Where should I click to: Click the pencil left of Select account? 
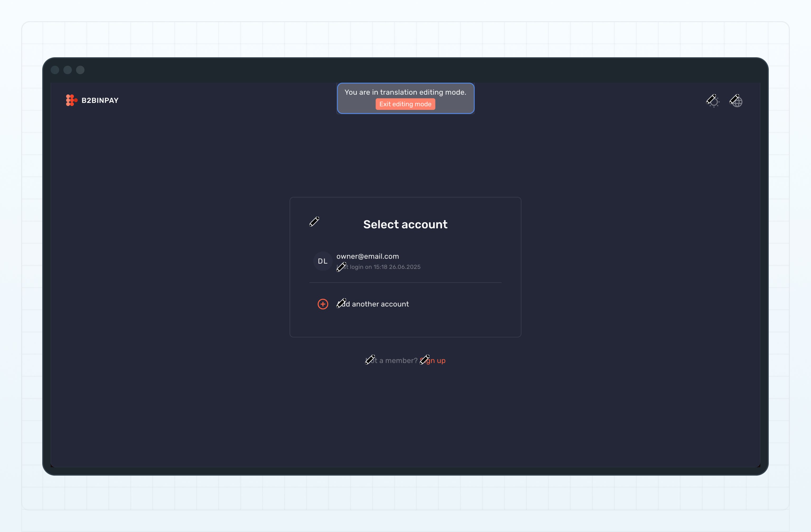point(314,221)
